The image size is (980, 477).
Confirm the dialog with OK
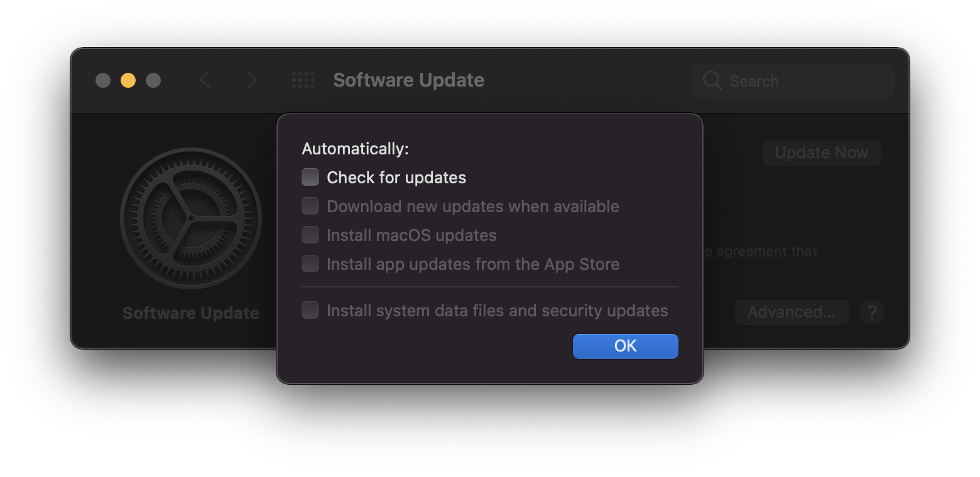click(625, 346)
